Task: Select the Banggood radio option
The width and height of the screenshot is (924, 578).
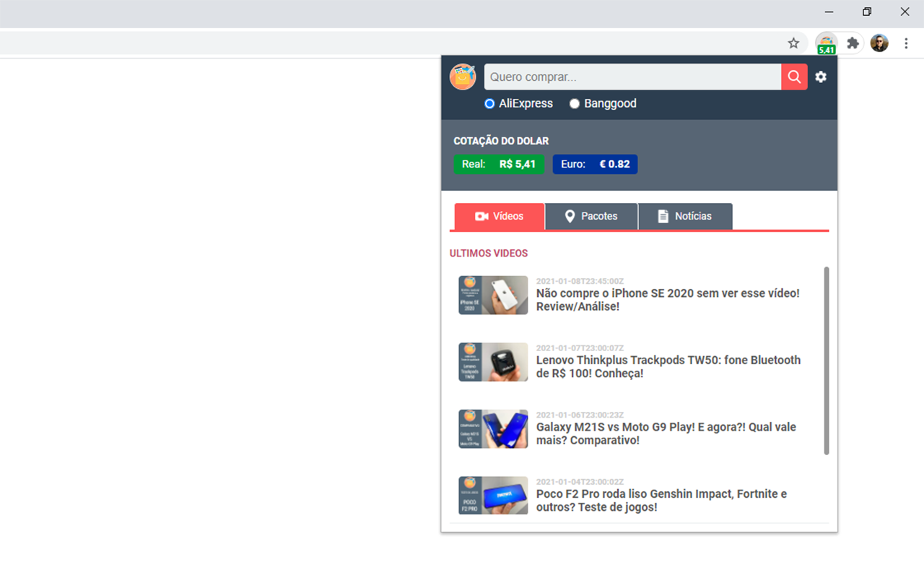Action: coord(575,103)
